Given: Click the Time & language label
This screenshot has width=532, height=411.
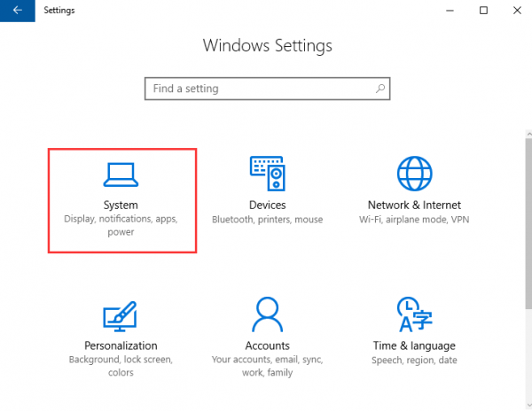Looking at the screenshot, I should coord(414,345).
